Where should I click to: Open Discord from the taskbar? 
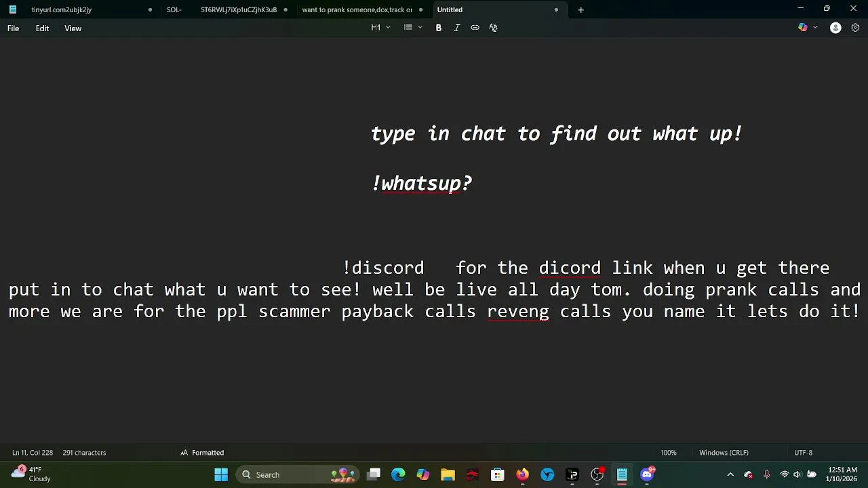647,474
